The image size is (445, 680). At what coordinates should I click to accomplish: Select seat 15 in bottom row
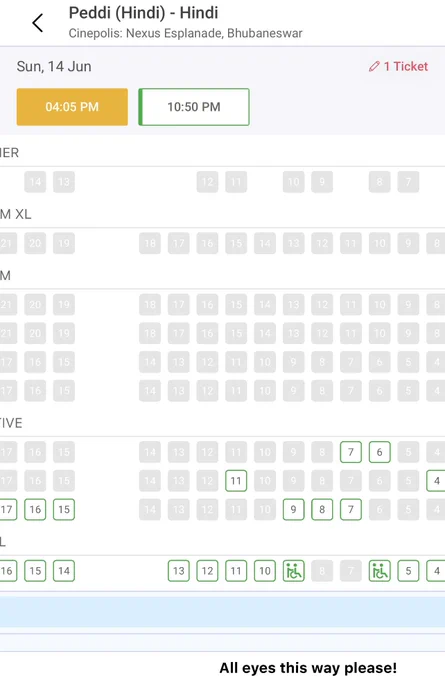(x=35, y=571)
